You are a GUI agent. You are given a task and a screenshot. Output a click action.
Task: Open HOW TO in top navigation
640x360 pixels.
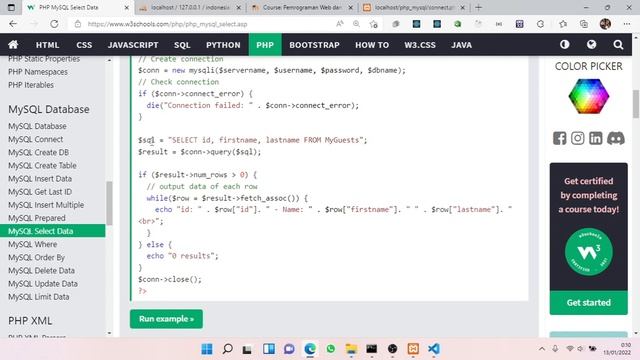pyautogui.click(x=372, y=45)
